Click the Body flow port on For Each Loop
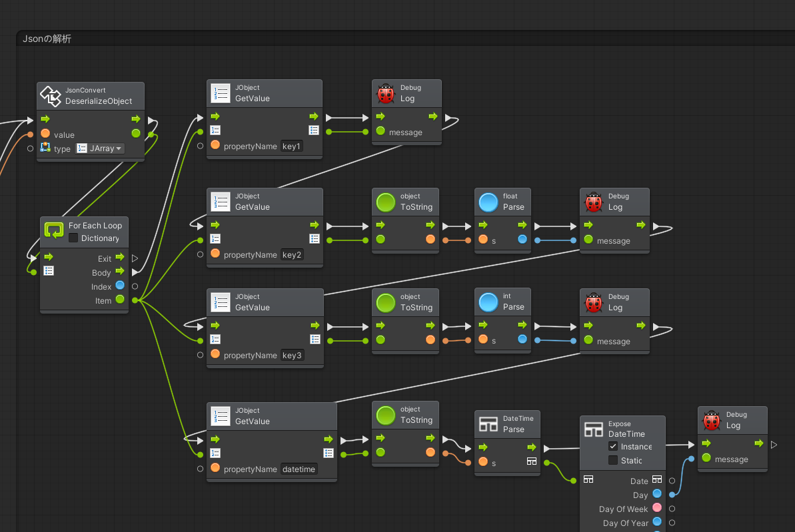 [x=120, y=272]
